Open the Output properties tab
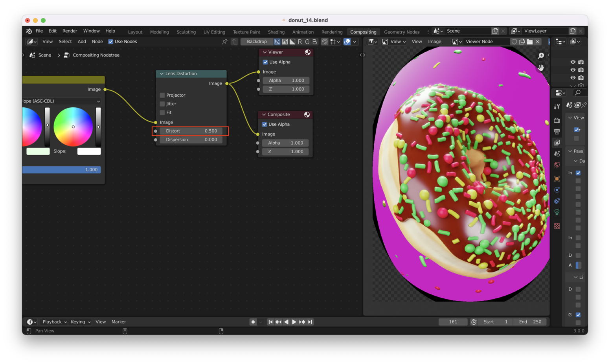 click(x=557, y=131)
